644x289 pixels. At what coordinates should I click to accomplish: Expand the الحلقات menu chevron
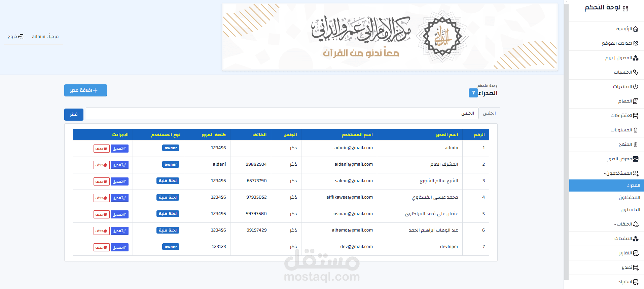615,224
